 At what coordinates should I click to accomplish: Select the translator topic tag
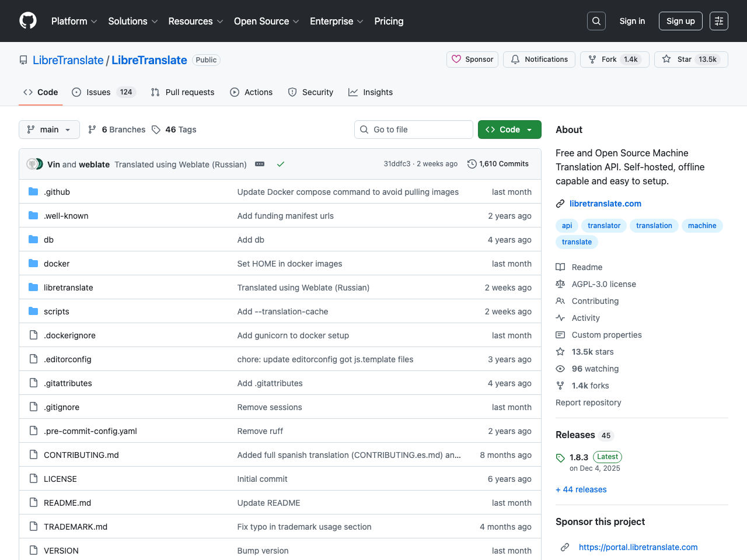point(604,226)
